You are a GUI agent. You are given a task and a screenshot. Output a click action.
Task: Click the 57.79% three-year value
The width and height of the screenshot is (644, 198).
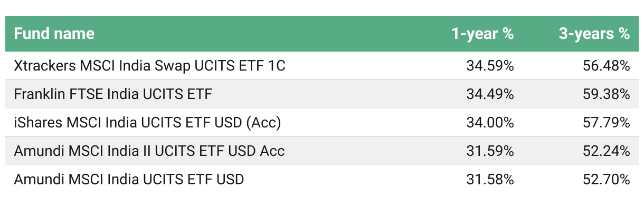coord(606,123)
